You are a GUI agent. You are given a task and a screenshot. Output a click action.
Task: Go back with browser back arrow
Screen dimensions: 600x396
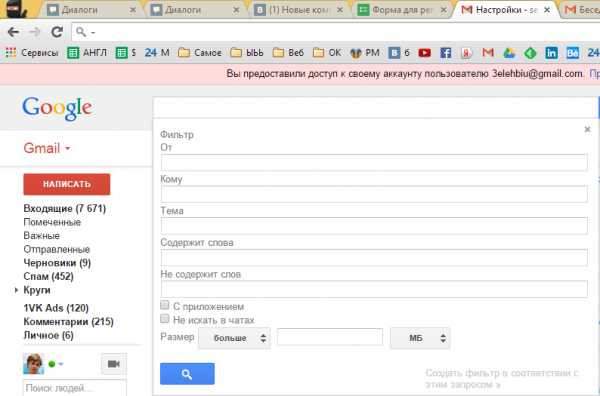pyautogui.click(x=13, y=32)
